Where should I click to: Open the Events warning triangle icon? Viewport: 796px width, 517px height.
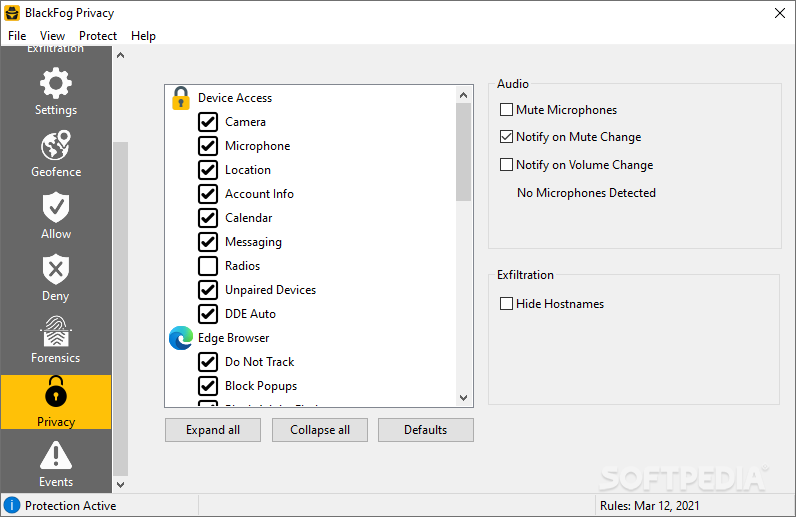56,455
